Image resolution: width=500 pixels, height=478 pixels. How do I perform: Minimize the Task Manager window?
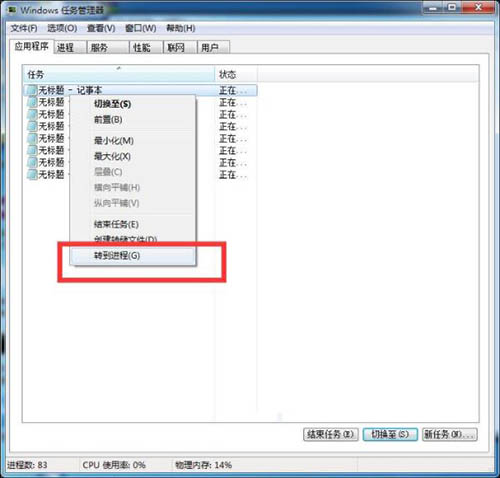[433, 7]
